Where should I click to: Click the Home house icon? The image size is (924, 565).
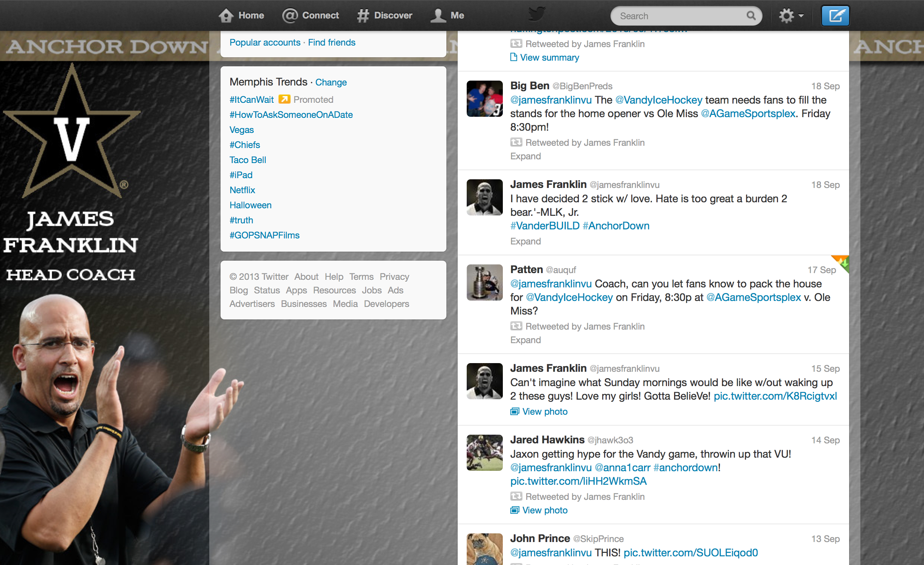pos(226,15)
